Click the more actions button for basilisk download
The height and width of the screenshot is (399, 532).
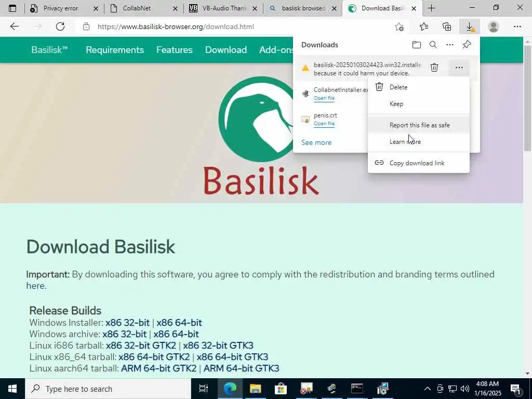(x=459, y=68)
